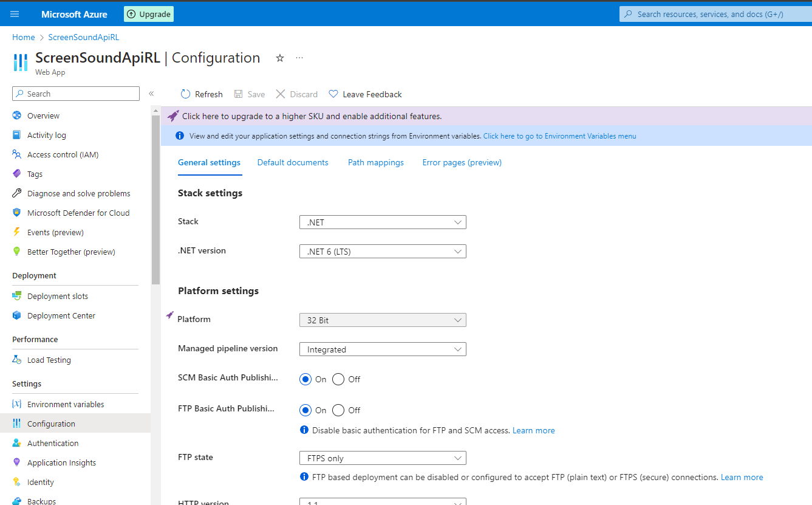
Task: Click the Better Together lightbulb icon
Action: click(x=16, y=252)
